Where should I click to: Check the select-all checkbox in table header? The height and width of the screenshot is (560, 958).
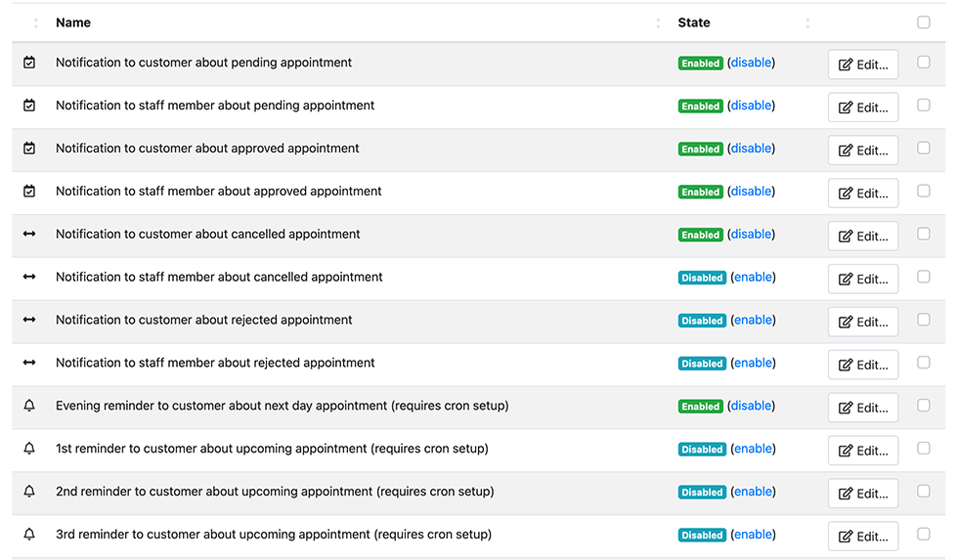pyautogui.click(x=923, y=22)
